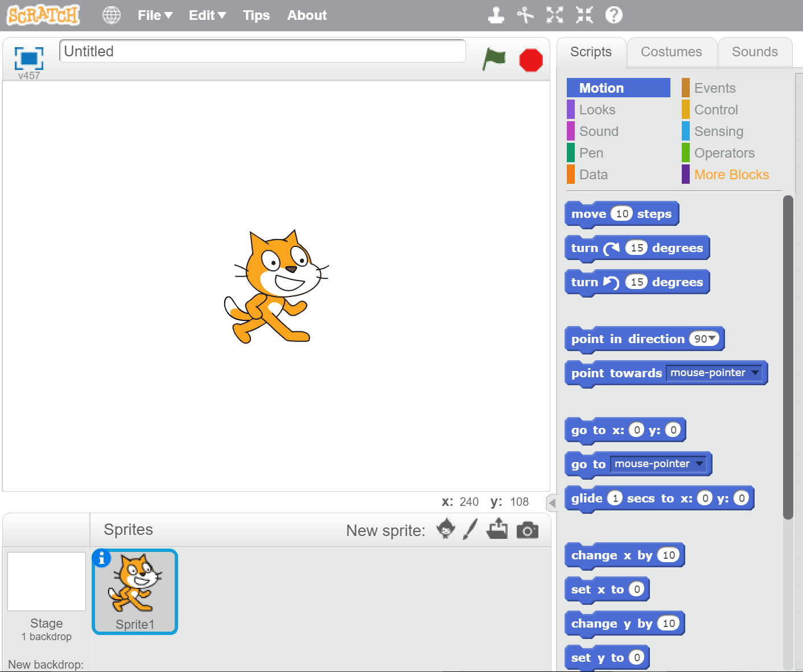Click the turn counterclockwise degrees value
The height and width of the screenshot is (672, 803).
point(637,282)
